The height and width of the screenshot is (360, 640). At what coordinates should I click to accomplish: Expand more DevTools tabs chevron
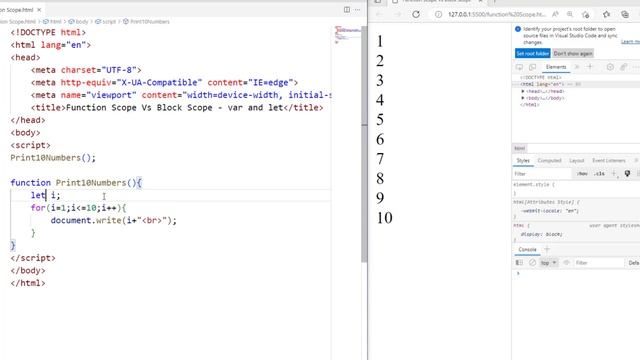click(577, 67)
